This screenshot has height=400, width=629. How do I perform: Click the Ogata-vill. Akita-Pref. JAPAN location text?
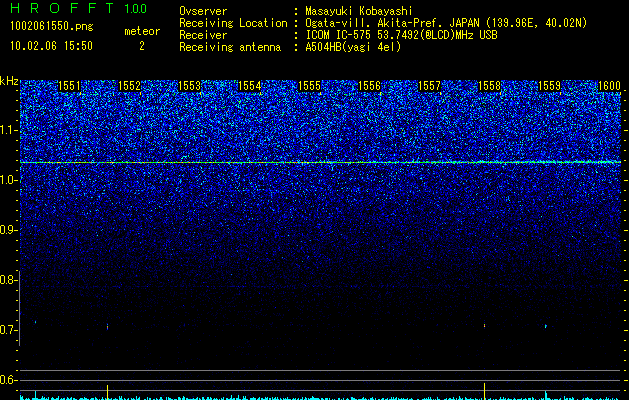(x=446, y=23)
